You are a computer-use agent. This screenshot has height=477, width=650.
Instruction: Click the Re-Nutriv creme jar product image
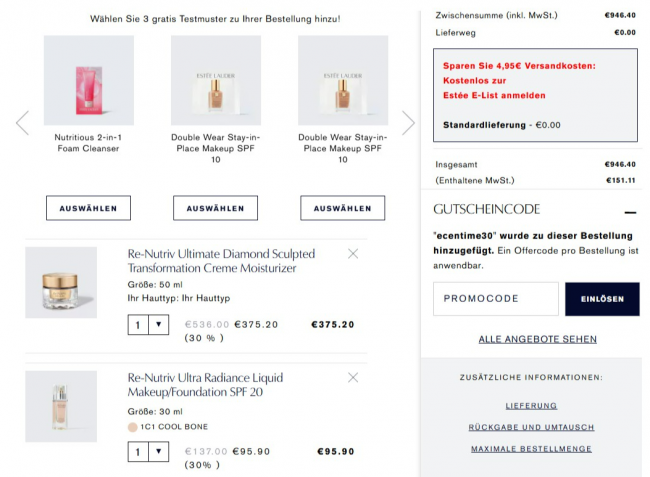tap(61, 283)
